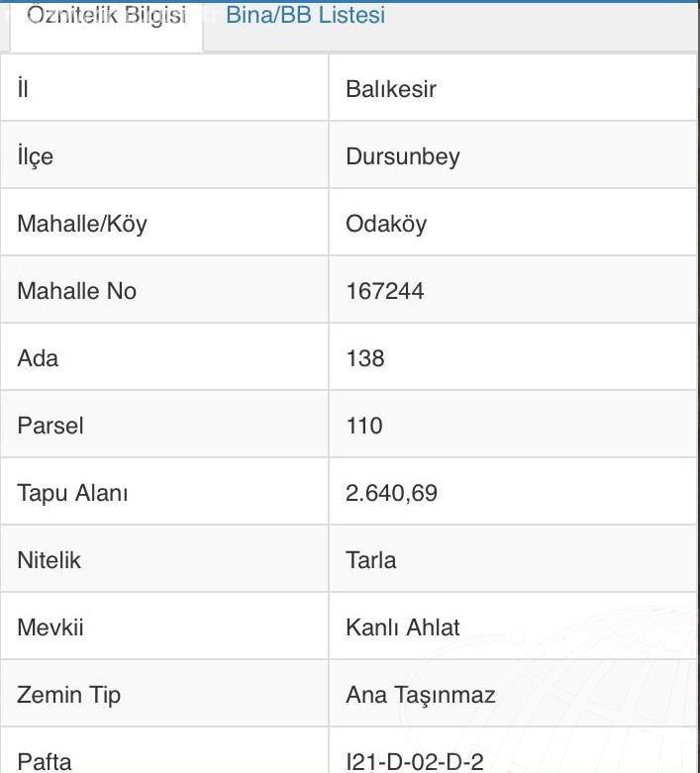
Task: Click the Mevkii row label
Action: pos(50,628)
